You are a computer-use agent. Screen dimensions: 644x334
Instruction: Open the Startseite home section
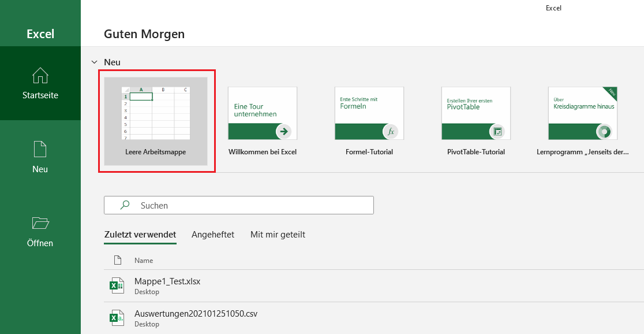tap(40, 83)
